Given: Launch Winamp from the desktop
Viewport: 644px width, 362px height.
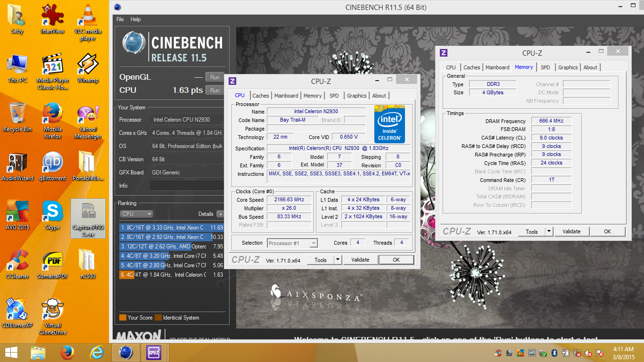Looking at the screenshot, I should click(88, 68).
